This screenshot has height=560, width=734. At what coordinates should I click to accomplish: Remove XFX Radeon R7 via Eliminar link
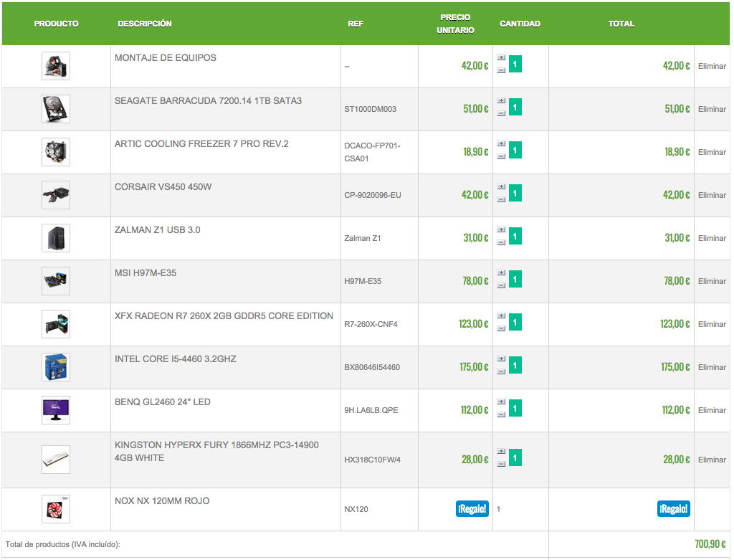point(712,325)
